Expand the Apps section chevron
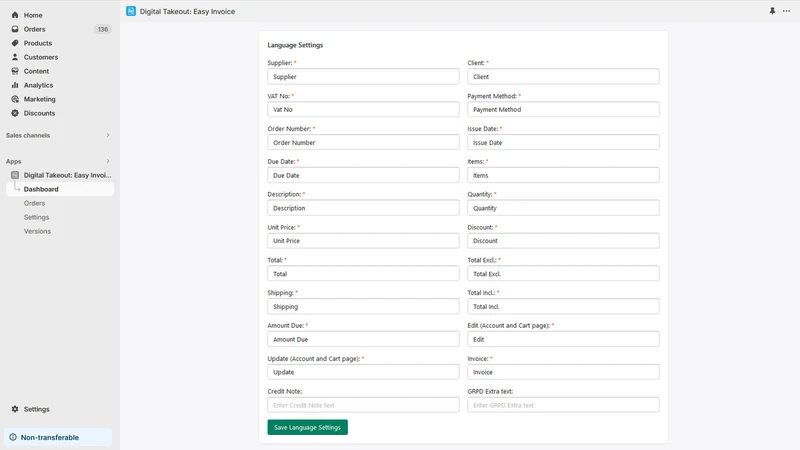Screen dimensions: 800x450 pyautogui.click(x=108, y=161)
